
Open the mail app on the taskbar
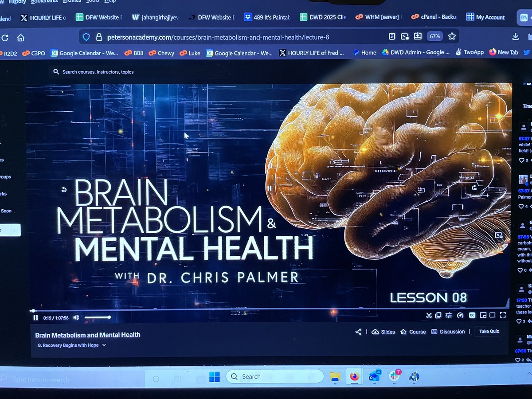[375, 376]
